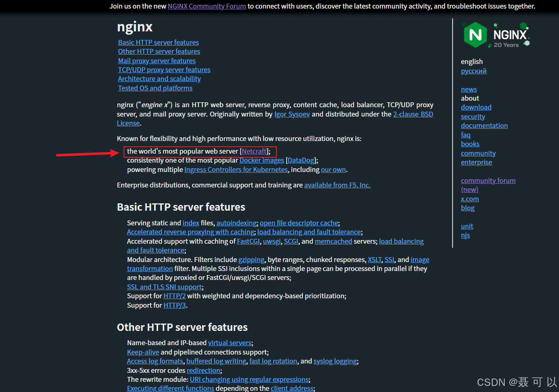Screen dimensions: 559x392
Task: Open the security sidebar item
Action: (x=473, y=117)
